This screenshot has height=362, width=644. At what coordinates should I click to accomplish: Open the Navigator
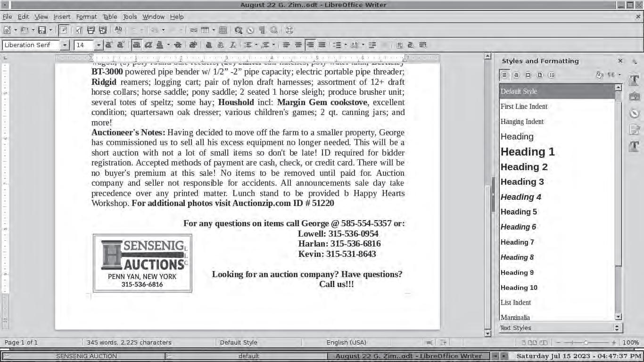click(250, 30)
